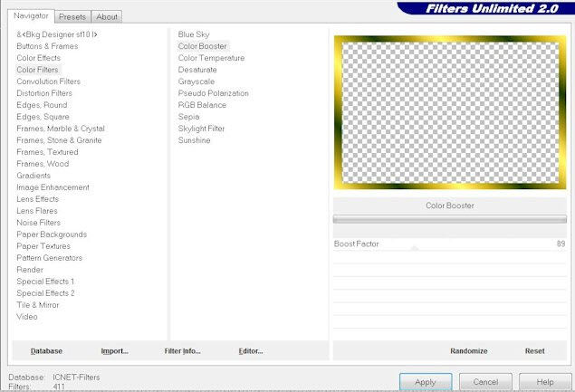
Task: Select the Special Effects 2 category
Action: tap(45, 293)
